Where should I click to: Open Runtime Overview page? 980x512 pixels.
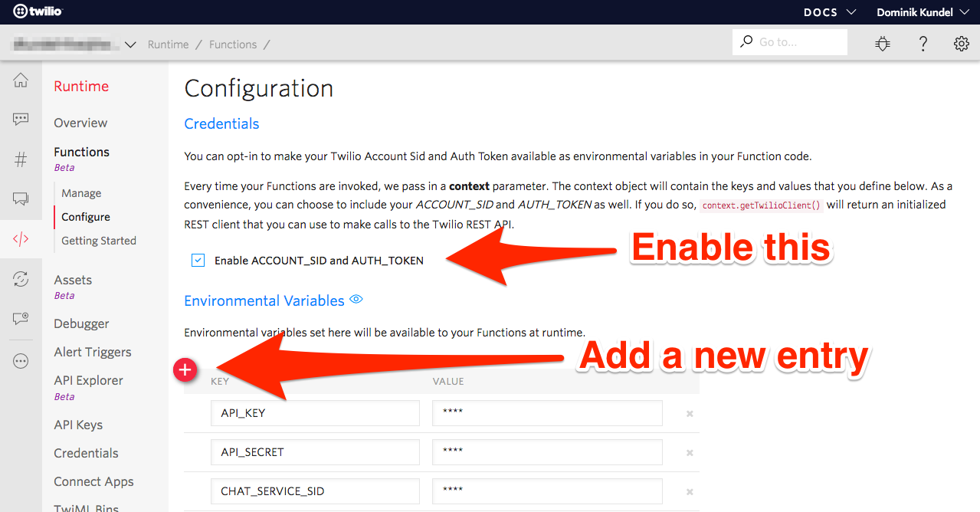point(80,123)
